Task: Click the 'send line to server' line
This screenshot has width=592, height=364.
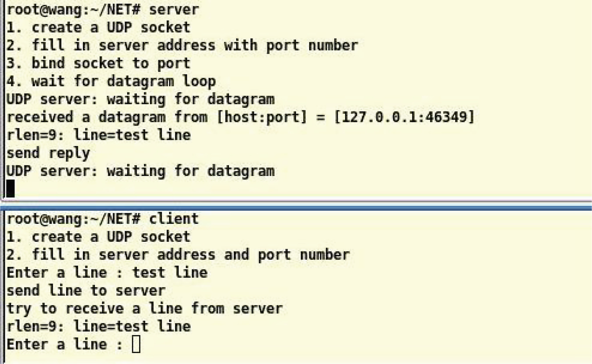Action: coord(86,290)
